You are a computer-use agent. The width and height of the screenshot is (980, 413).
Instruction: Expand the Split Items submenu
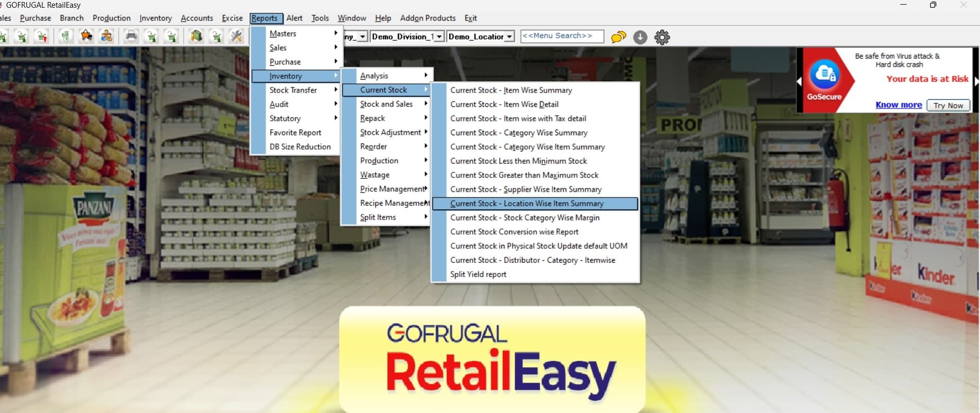point(386,217)
